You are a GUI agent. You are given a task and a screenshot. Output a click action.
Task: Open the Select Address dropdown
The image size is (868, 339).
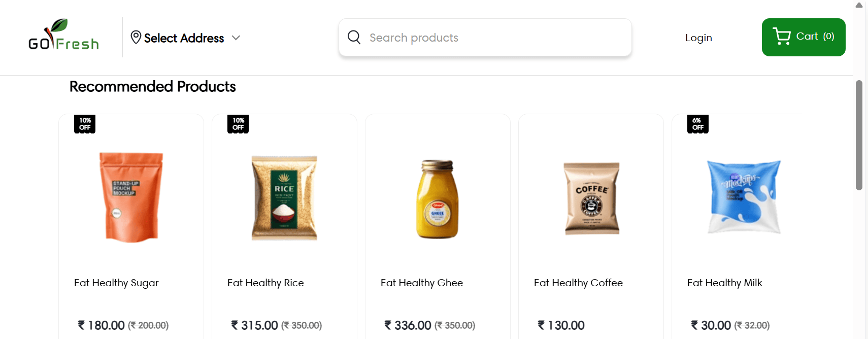(184, 38)
